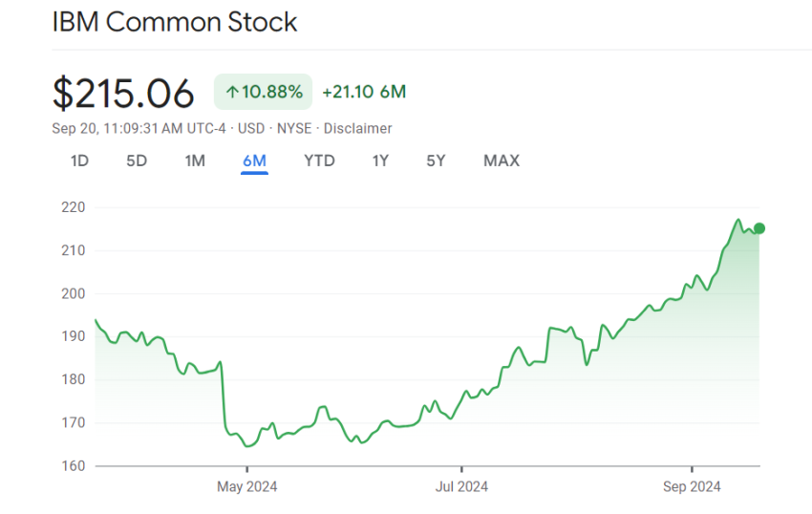Screen dimensions: 812x514
Task: Click the green dot at chart line end
Action: [x=759, y=227]
